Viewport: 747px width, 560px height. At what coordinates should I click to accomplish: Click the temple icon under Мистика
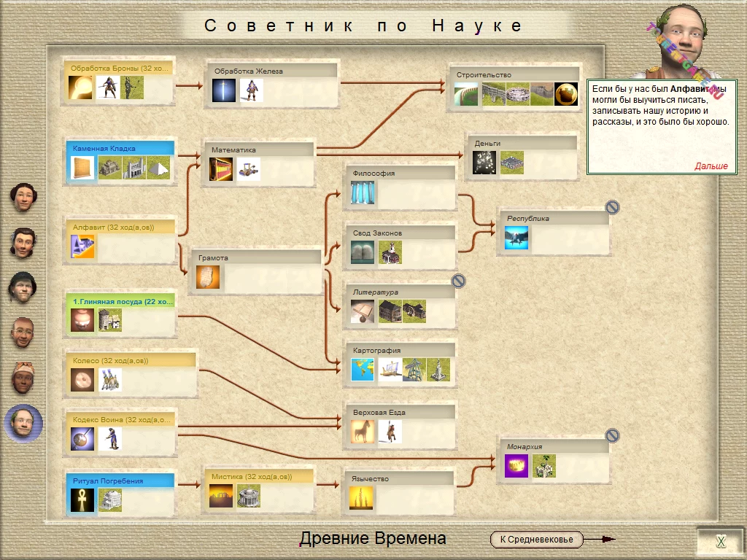click(x=249, y=497)
